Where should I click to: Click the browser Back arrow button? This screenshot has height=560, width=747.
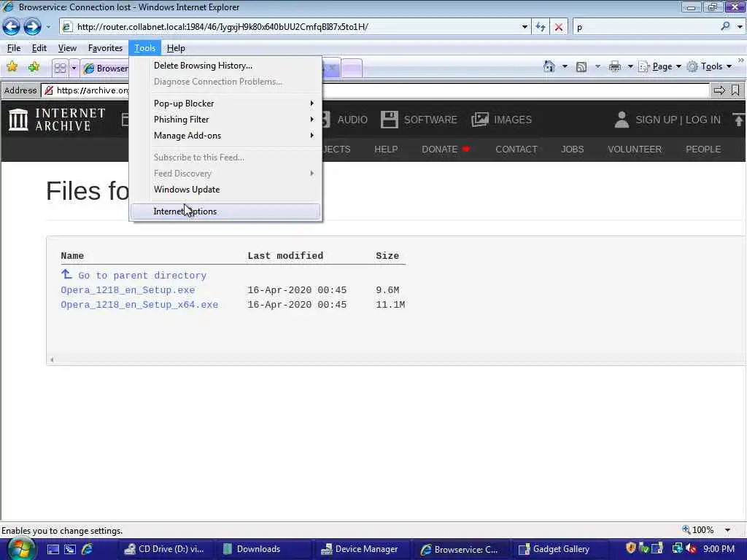click(12, 27)
